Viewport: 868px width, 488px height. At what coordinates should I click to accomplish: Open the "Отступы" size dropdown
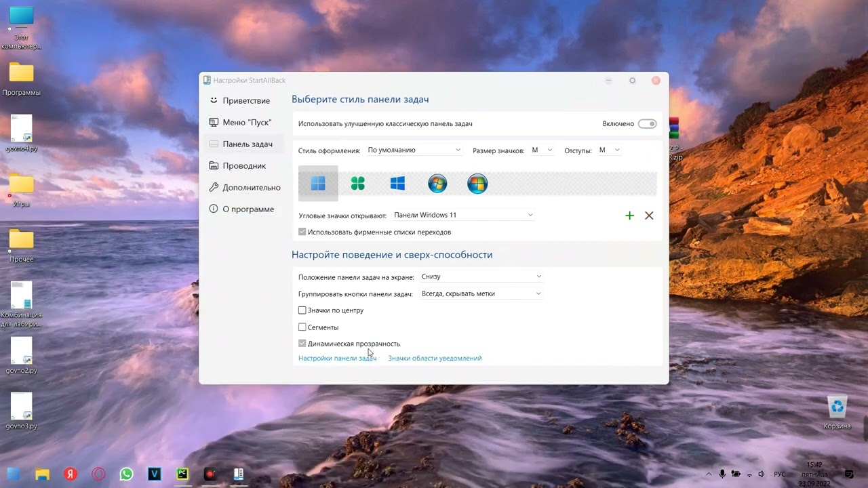click(610, 150)
